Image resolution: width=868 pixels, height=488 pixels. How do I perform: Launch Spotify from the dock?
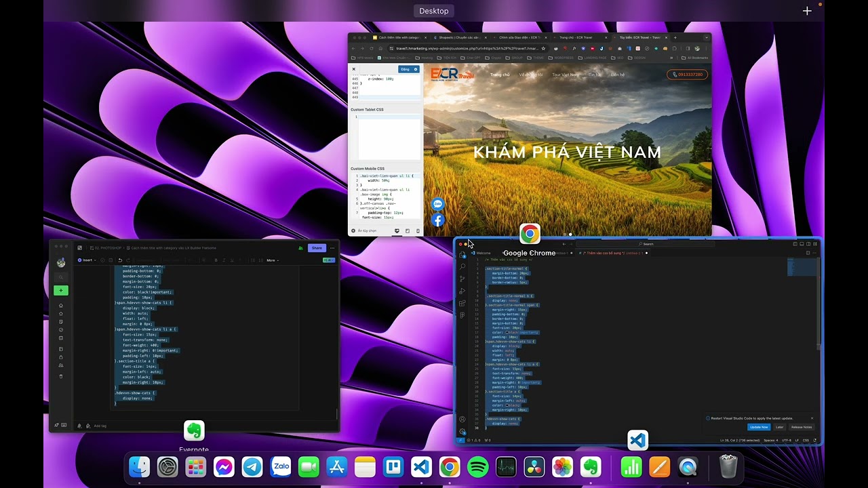coord(477,467)
